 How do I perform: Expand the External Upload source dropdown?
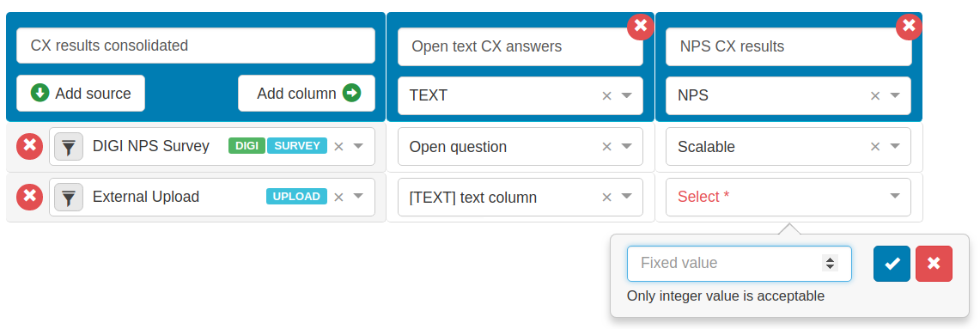[x=358, y=197]
